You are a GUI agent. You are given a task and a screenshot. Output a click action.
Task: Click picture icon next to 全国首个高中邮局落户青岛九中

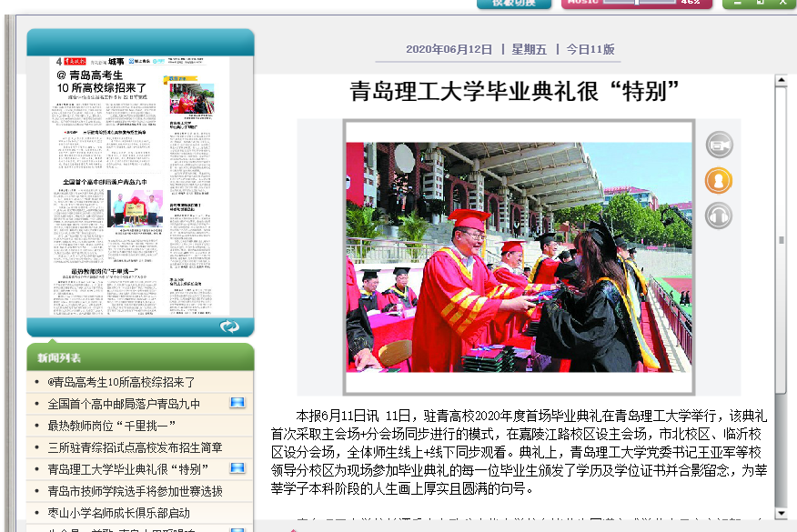click(x=237, y=403)
